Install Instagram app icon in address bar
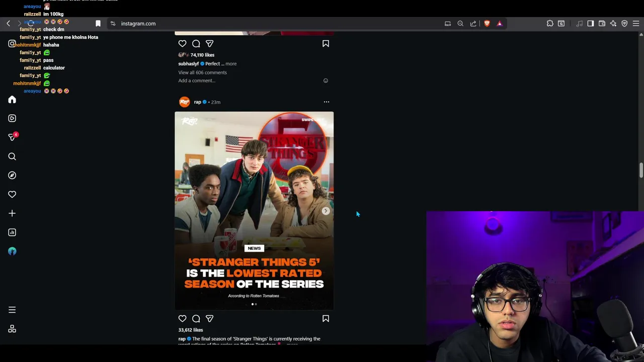 [447, 24]
